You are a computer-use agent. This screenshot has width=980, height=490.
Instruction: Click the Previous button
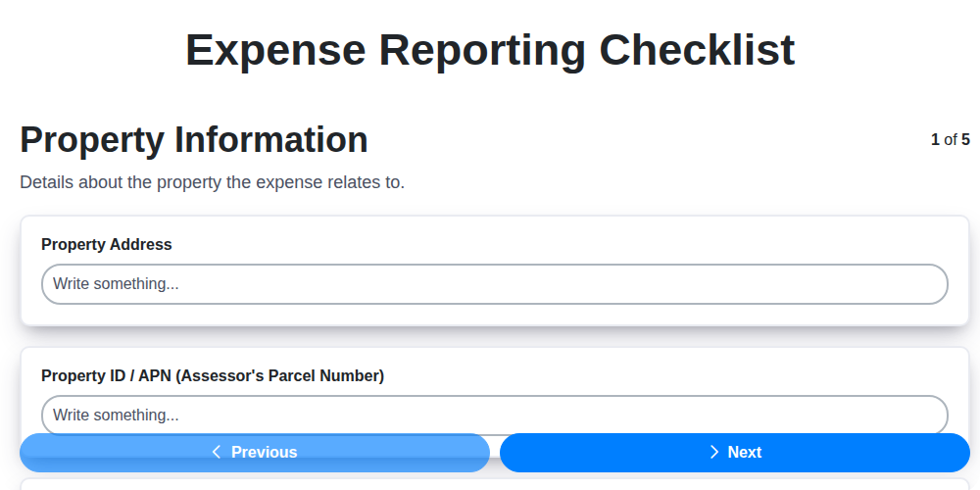pos(255,453)
